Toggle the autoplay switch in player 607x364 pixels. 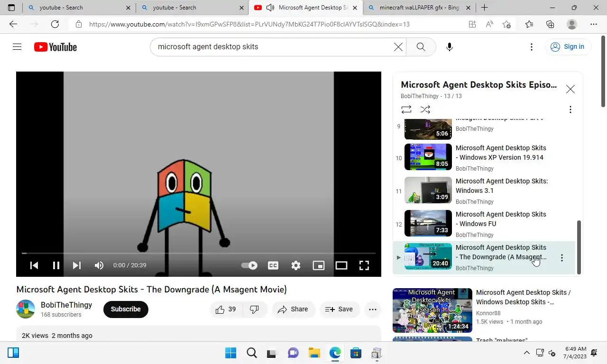point(249,265)
